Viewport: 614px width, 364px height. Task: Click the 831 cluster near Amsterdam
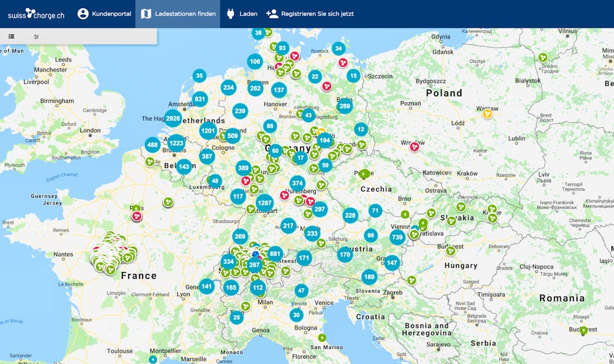point(200,99)
